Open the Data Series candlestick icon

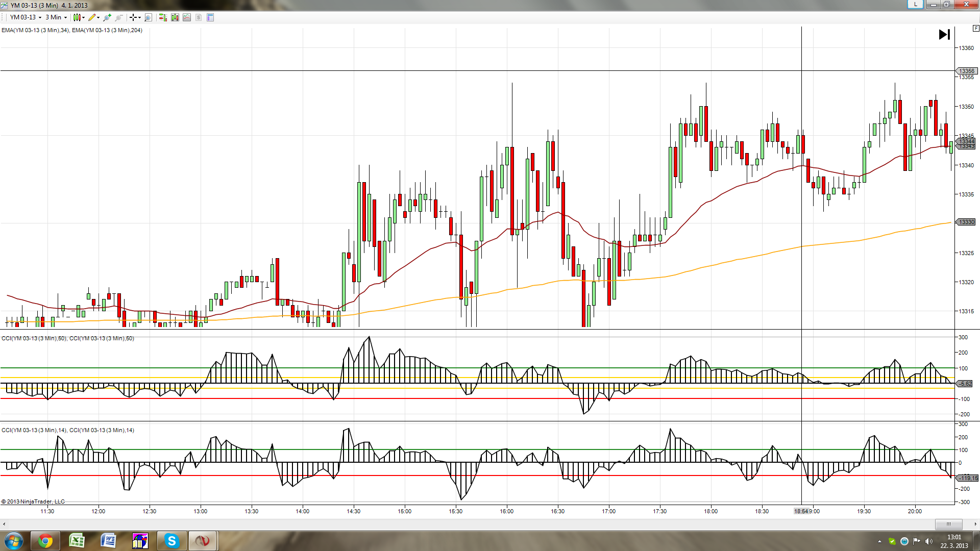click(175, 17)
